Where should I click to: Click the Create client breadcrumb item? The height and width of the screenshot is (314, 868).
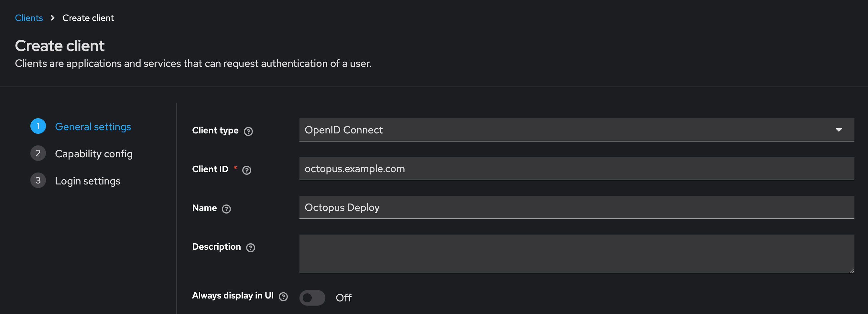coord(88,17)
